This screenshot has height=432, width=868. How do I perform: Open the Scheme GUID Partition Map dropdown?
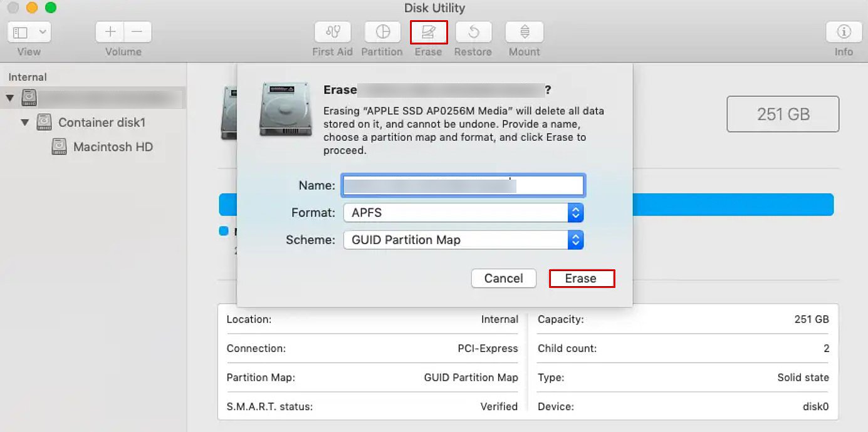pyautogui.click(x=464, y=240)
